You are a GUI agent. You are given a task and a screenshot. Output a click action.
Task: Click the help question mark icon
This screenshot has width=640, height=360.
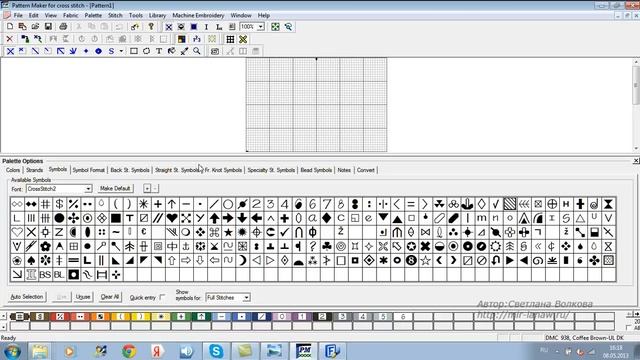pos(151,27)
